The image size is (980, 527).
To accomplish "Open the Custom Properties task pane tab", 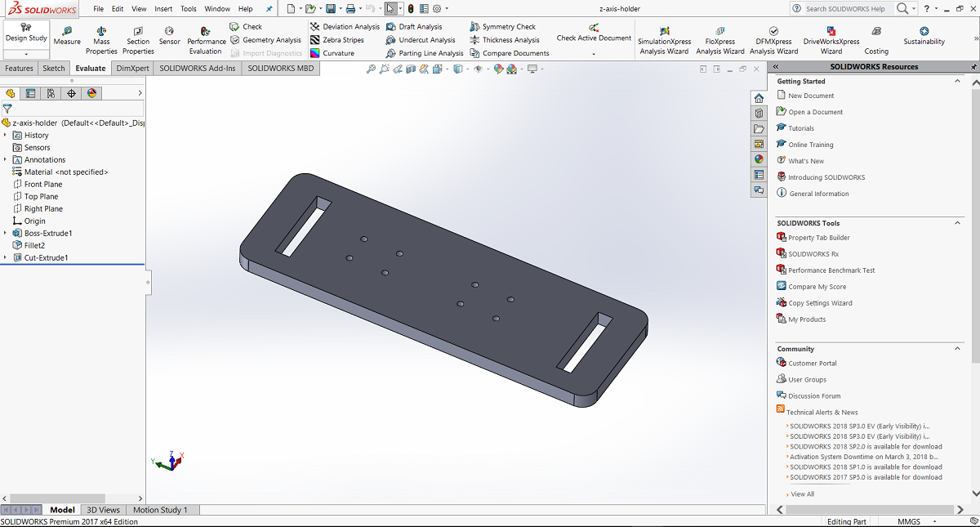I will tap(759, 175).
